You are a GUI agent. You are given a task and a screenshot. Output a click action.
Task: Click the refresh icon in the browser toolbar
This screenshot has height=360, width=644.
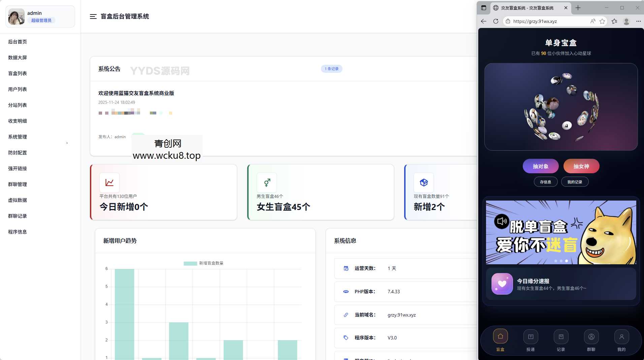(496, 21)
